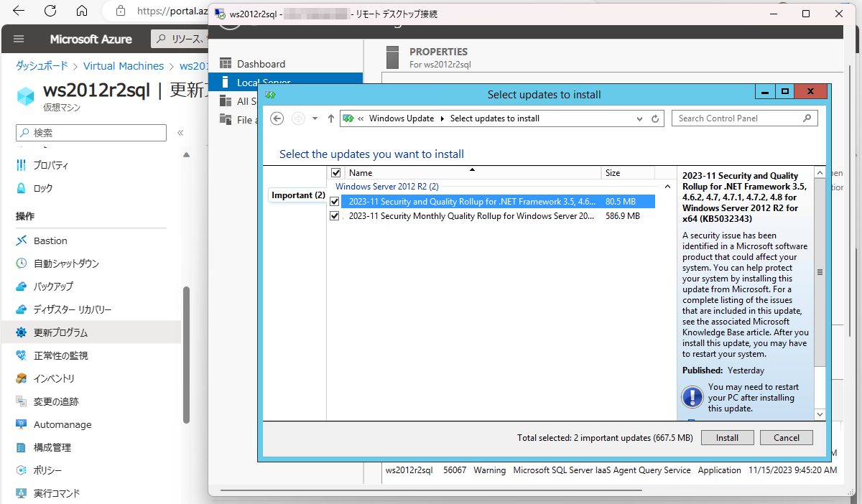
Task: Cancel the update installation
Action: pos(786,437)
